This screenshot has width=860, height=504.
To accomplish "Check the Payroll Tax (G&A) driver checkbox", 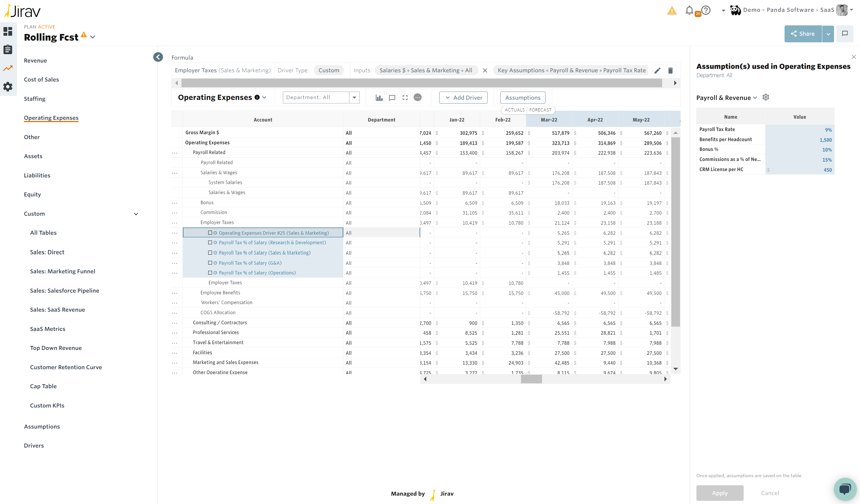I will [x=210, y=263].
